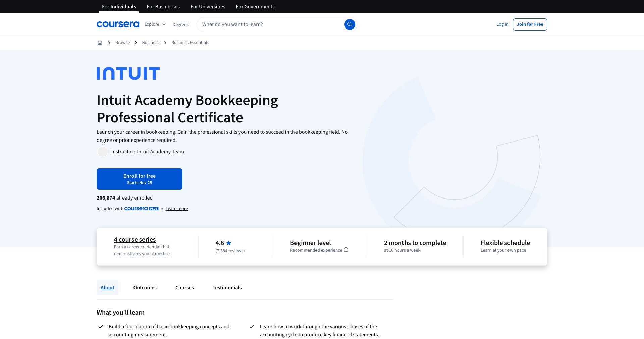Click the instructor avatar circle

point(103,152)
